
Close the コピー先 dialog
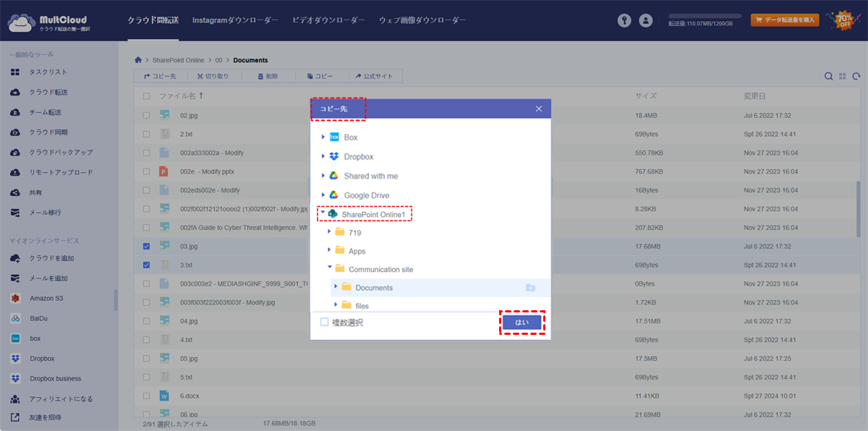tap(539, 108)
